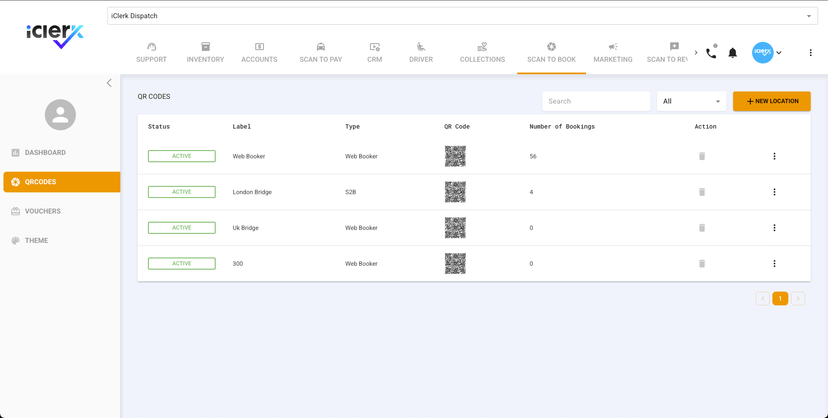
Task: Open the All filter dropdown
Action: [691, 101]
